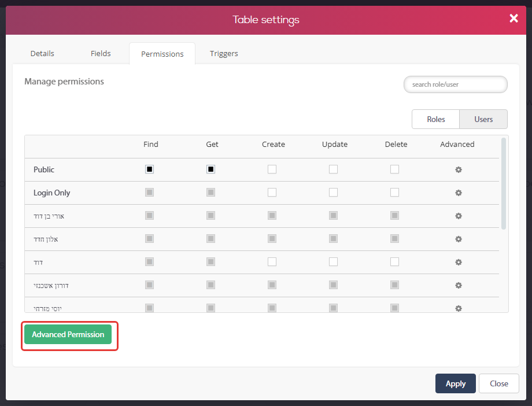The image size is (532, 406).
Task: Uncheck Find permission for Public
Action: tap(149, 169)
